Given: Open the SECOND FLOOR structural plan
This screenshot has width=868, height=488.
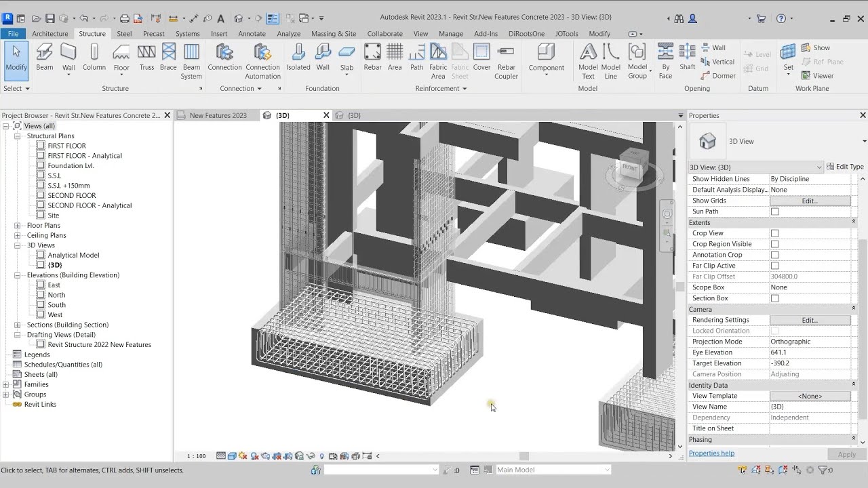Looking at the screenshot, I should [x=71, y=195].
